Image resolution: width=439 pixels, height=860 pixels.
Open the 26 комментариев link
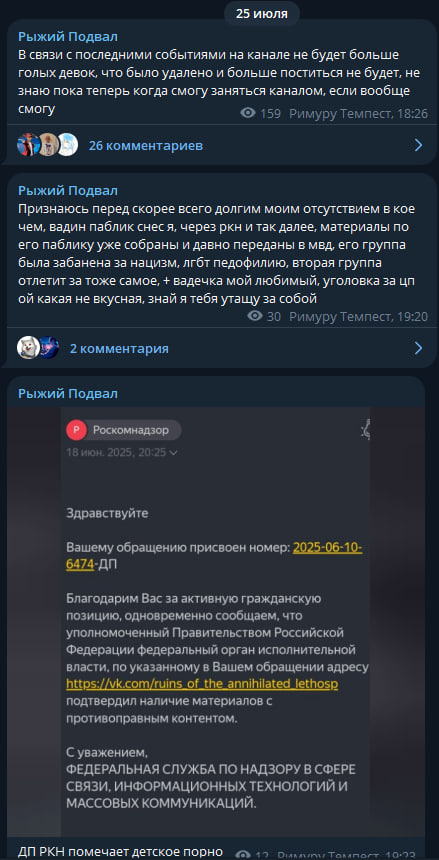click(x=145, y=146)
